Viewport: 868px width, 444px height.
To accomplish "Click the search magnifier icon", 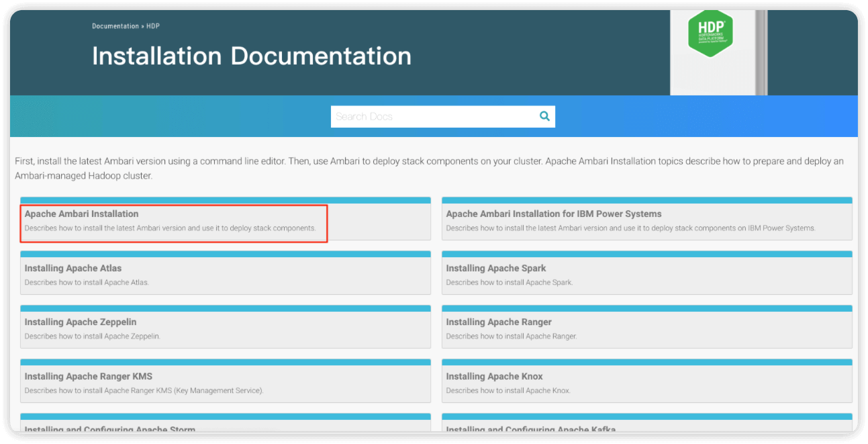I will [544, 116].
